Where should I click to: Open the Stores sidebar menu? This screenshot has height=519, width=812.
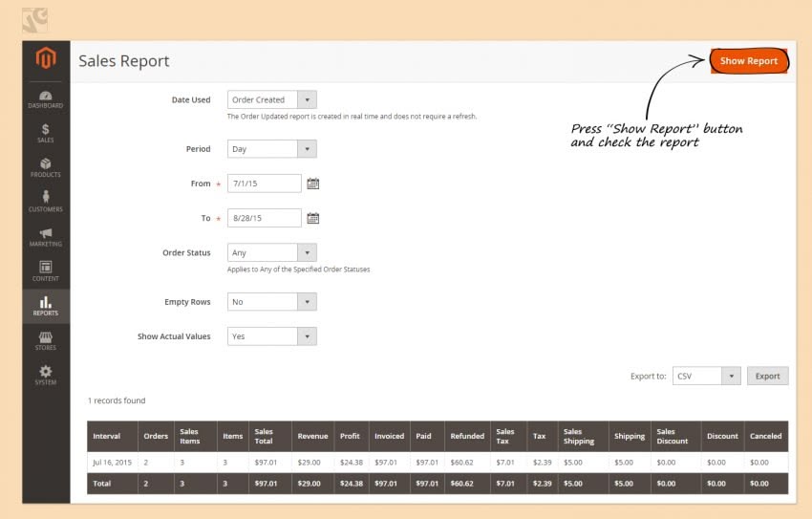coord(46,341)
